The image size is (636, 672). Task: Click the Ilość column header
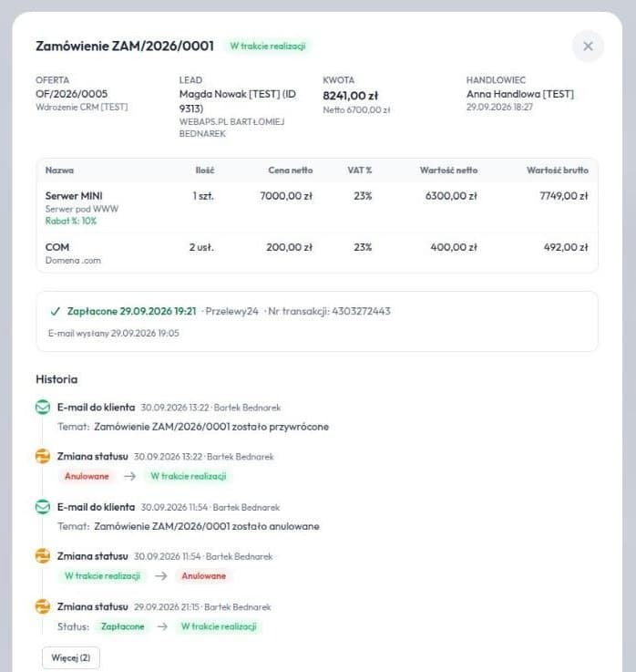205,171
